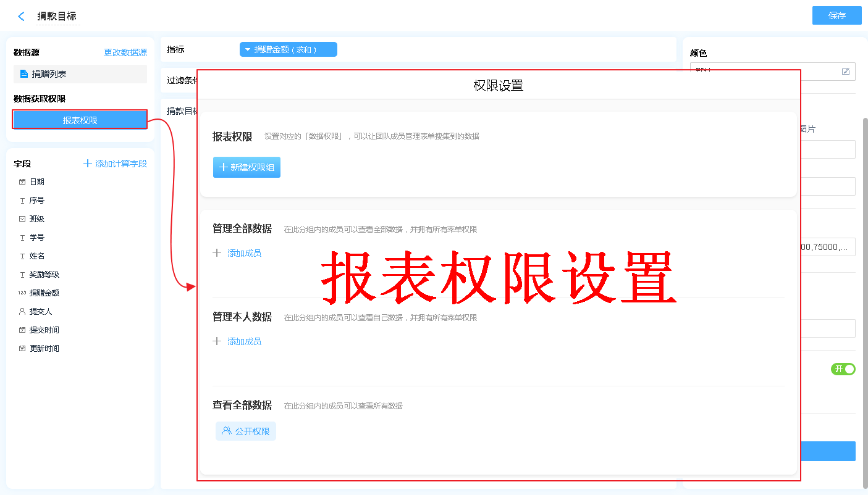Click the edit icon in color field
This screenshot has width=868, height=495.
coord(846,72)
